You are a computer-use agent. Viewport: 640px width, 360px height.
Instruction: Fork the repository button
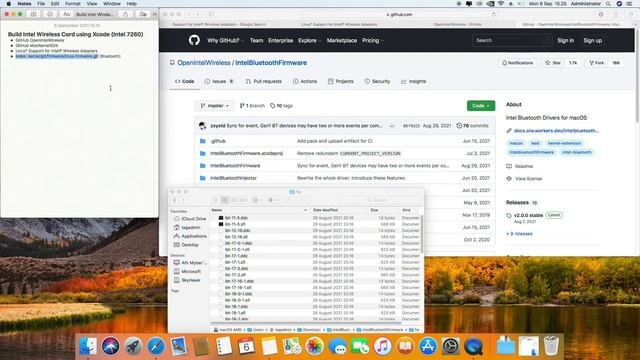[x=596, y=63]
